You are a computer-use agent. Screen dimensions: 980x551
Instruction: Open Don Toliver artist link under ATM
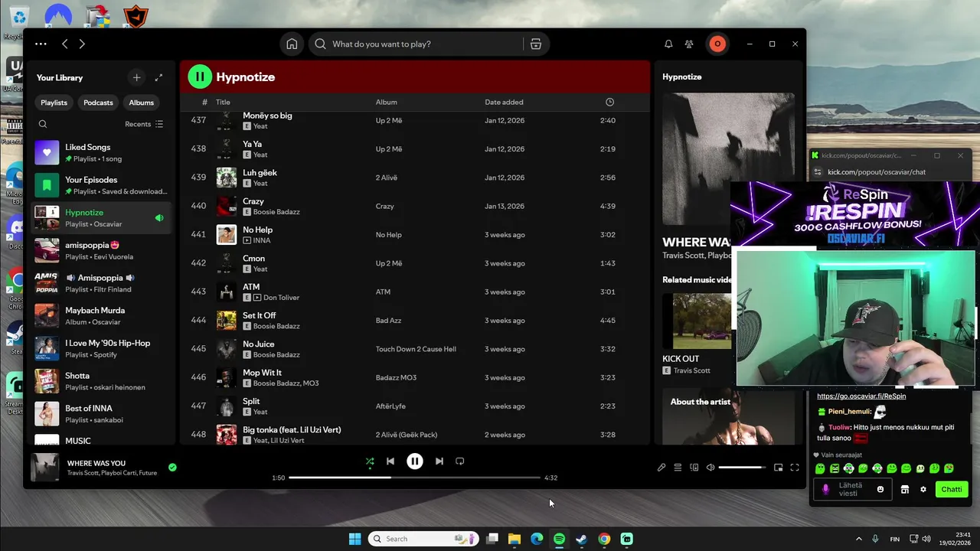coord(281,298)
